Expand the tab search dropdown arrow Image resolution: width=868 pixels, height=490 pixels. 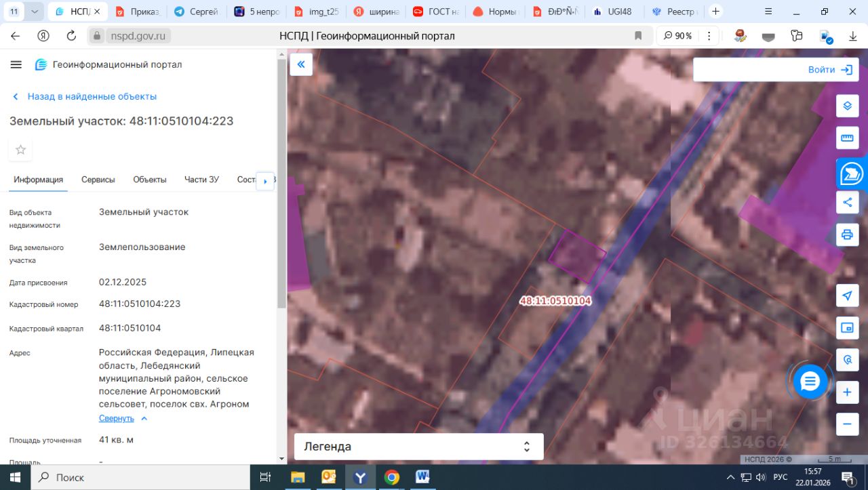pyautogui.click(x=35, y=12)
